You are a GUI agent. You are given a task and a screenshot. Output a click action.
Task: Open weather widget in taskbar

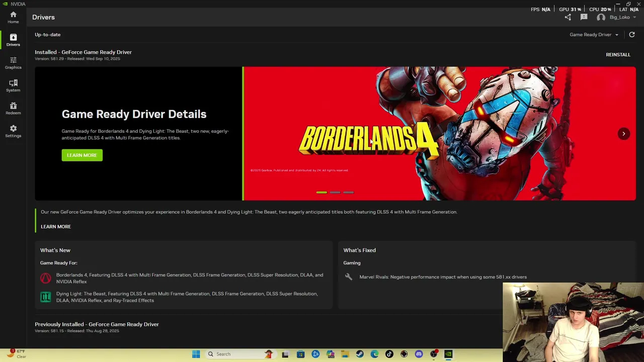coord(15,354)
